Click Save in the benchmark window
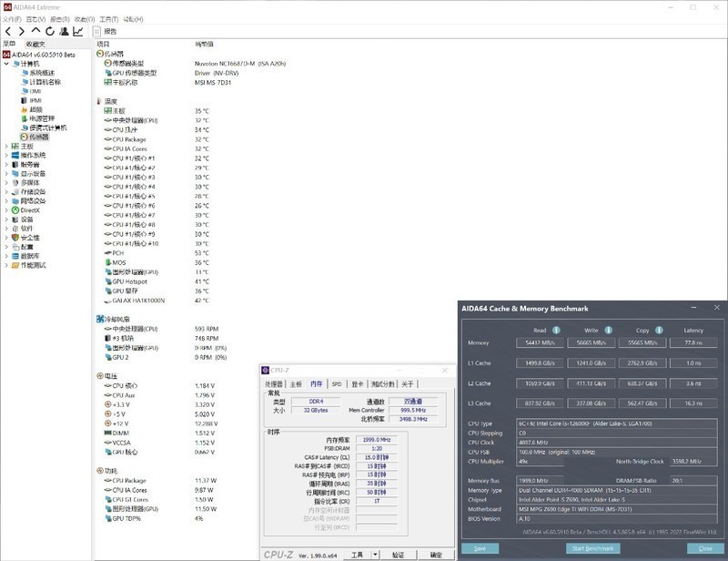This screenshot has width=728, height=561. [x=480, y=548]
